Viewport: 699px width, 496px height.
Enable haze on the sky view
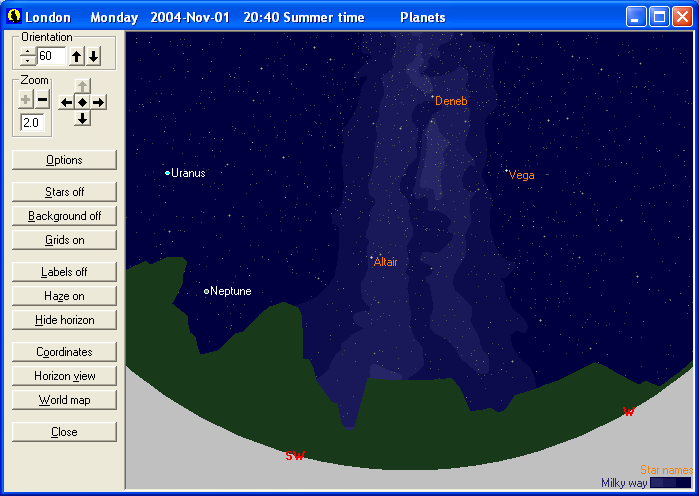click(x=64, y=296)
